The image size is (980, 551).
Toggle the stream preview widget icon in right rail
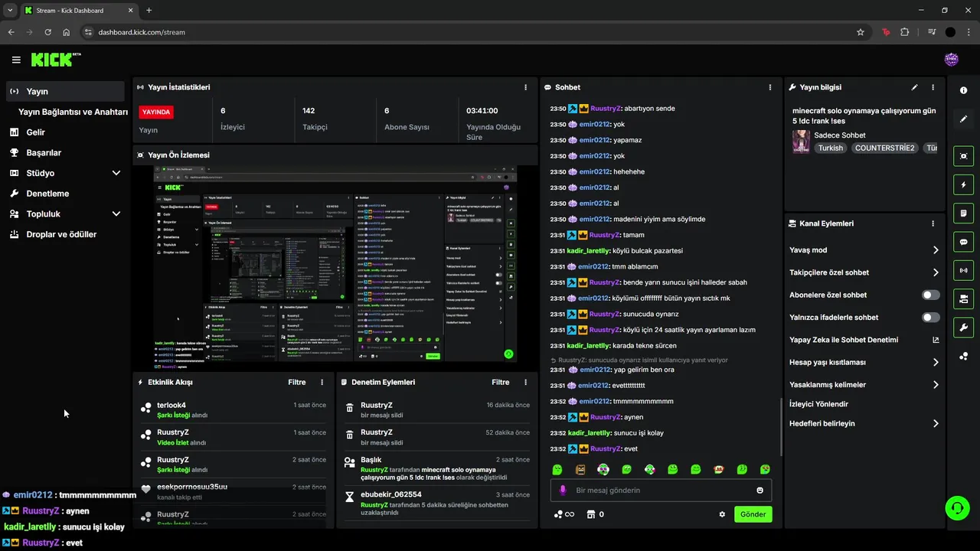point(963,156)
